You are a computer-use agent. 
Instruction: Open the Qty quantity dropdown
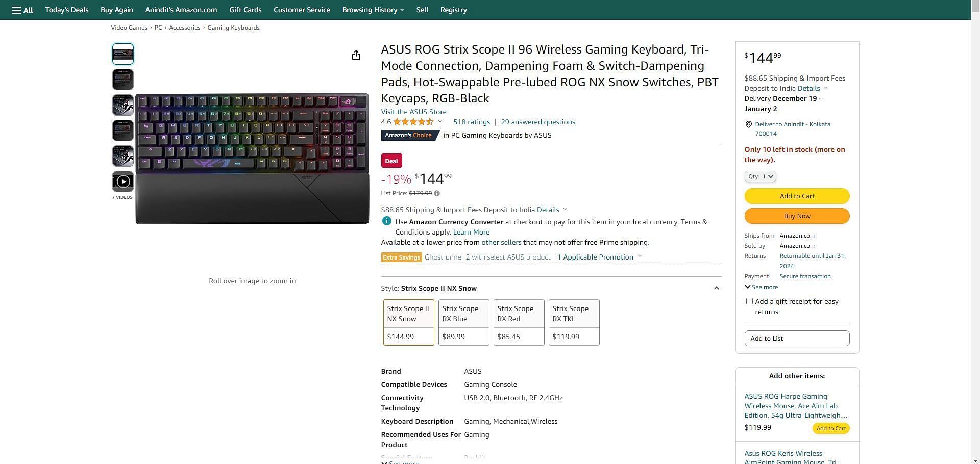pos(760,176)
